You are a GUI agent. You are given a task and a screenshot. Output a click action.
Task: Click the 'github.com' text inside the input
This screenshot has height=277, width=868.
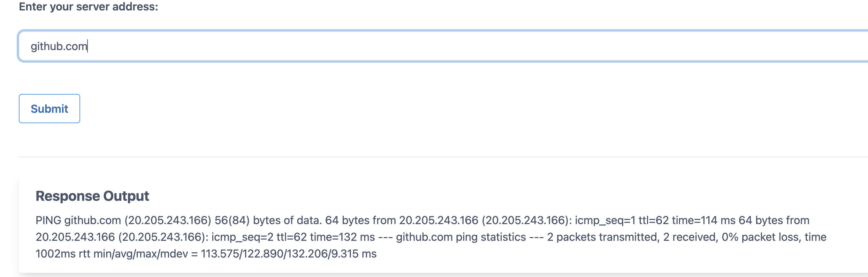[x=59, y=46]
